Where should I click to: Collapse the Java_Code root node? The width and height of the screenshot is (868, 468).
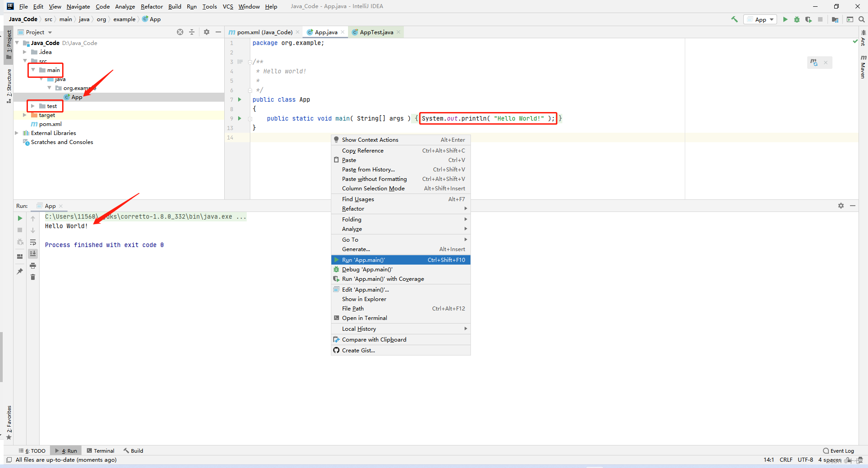click(x=17, y=43)
